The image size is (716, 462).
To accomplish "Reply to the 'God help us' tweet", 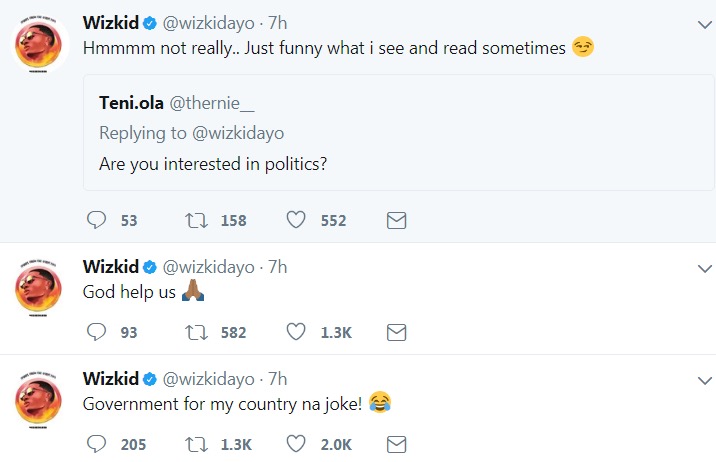I will point(97,332).
